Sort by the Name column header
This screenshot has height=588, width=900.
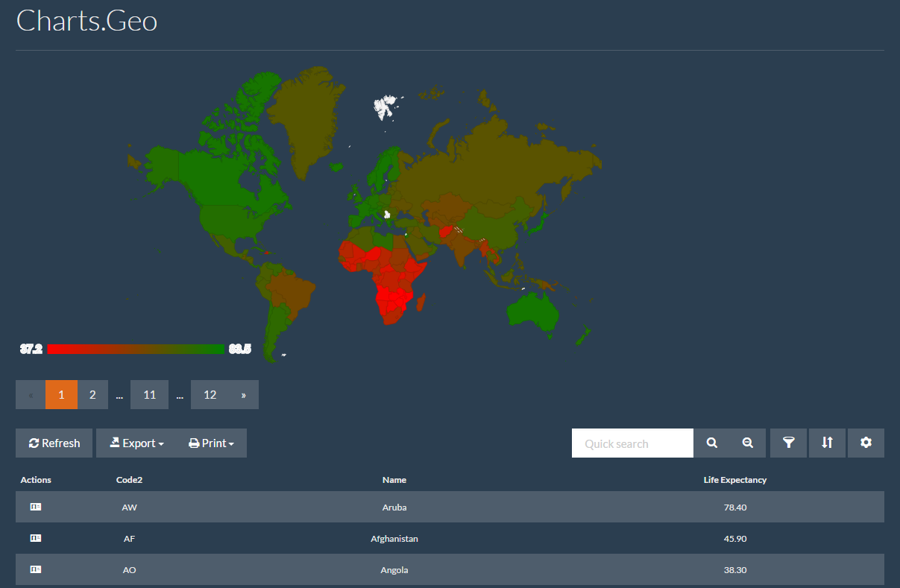pyautogui.click(x=394, y=480)
